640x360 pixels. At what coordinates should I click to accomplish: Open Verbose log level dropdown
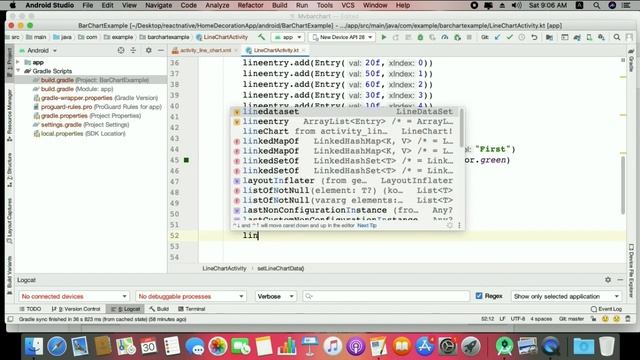[x=276, y=296]
